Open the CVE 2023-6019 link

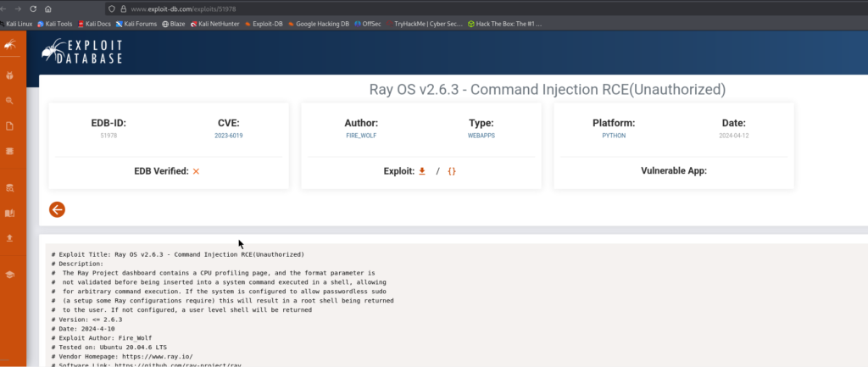[229, 135]
